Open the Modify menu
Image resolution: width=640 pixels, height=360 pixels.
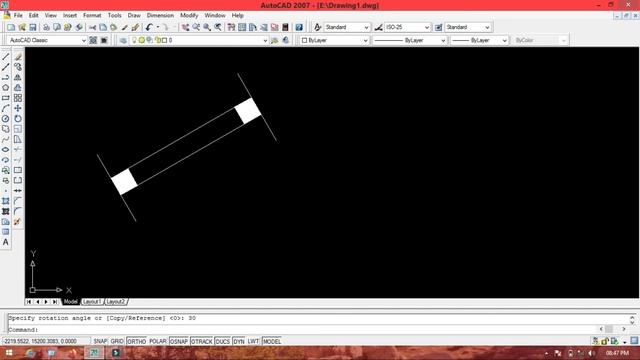[189, 15]
